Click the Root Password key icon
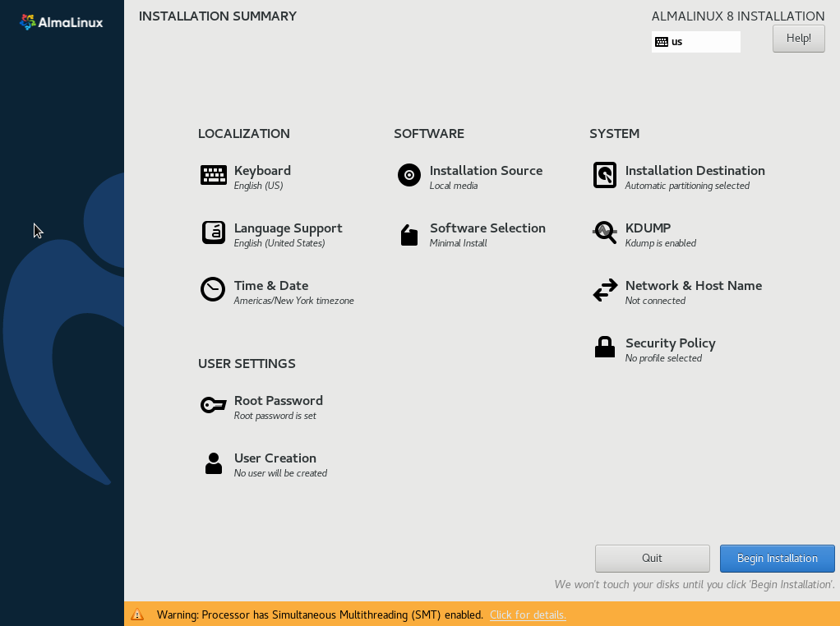The image size is (840, 626). [x=214, y=405]
